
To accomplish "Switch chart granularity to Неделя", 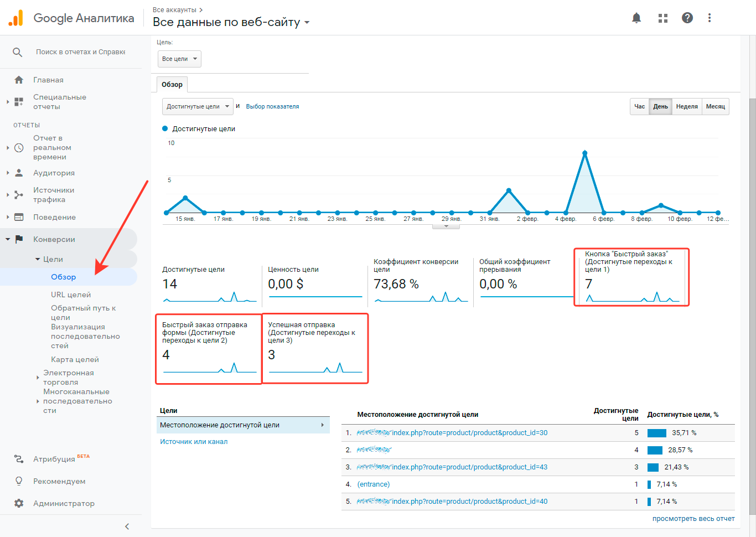I will click(x=687, y=106).
